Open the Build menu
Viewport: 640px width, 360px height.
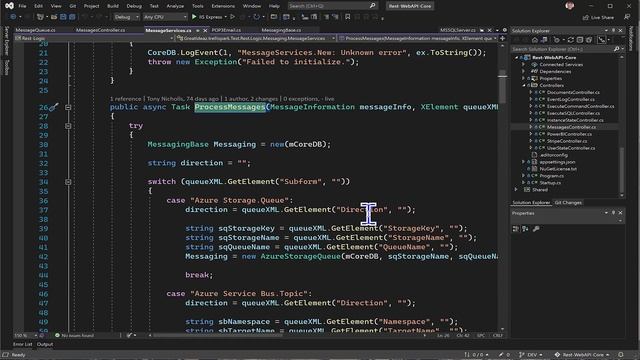(113, 6)
